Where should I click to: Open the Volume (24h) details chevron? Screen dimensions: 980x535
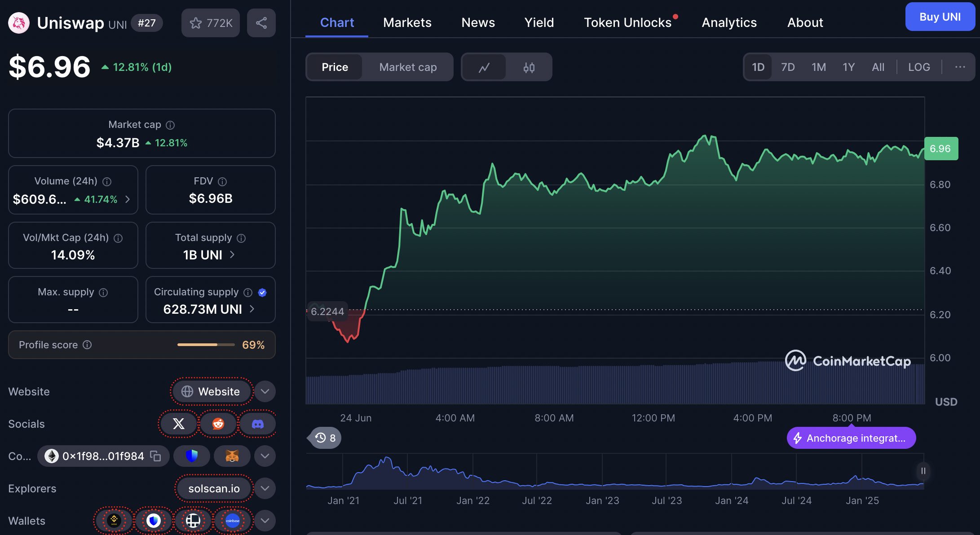coord(128,199)
